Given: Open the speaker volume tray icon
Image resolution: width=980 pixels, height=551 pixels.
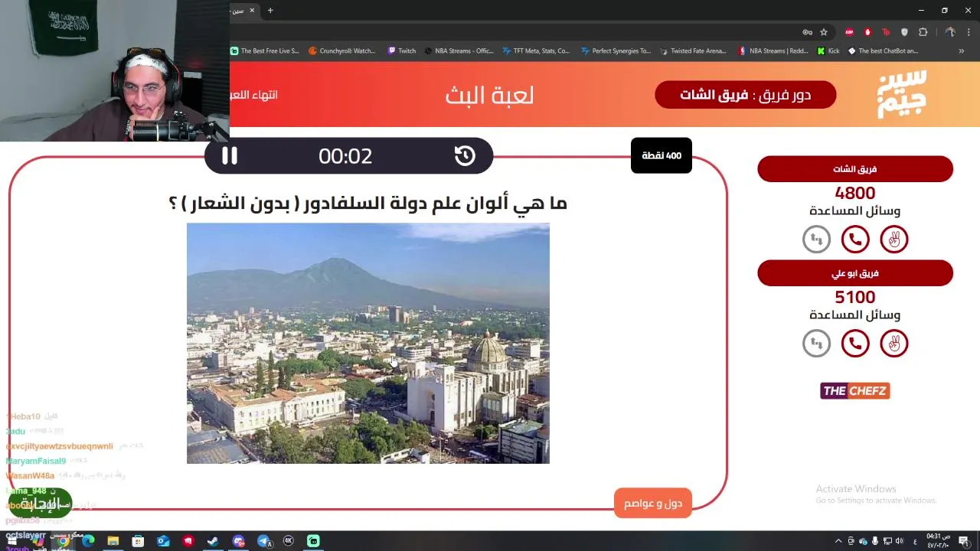Looking at the screenshot, I should (899, 541).
